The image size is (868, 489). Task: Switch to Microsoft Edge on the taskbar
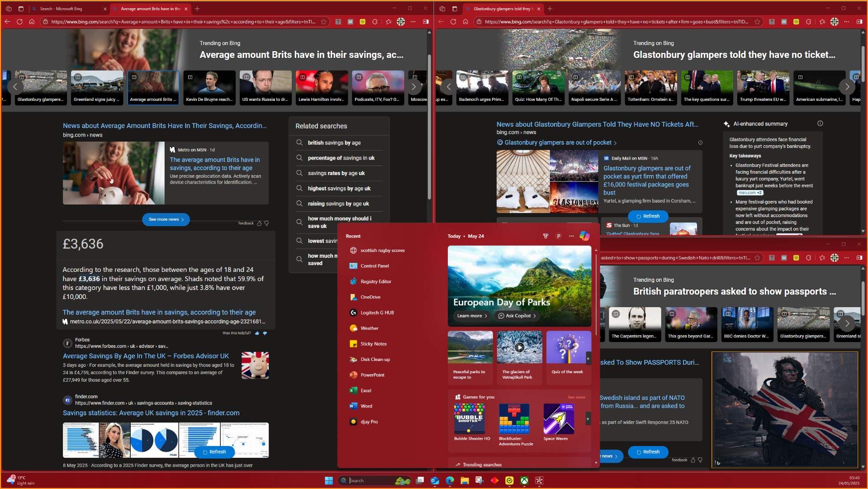click(450, 480)
